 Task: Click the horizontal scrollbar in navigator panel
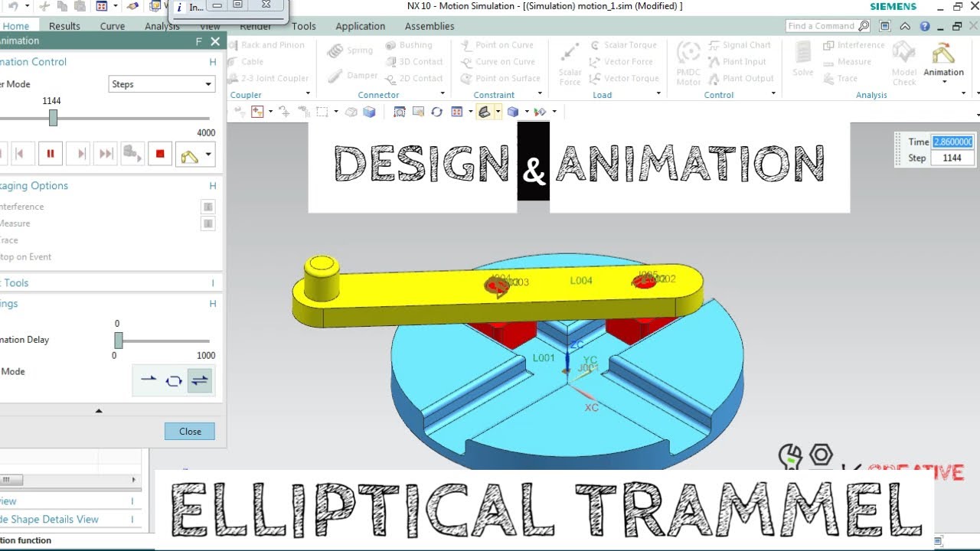pos(11,481)
